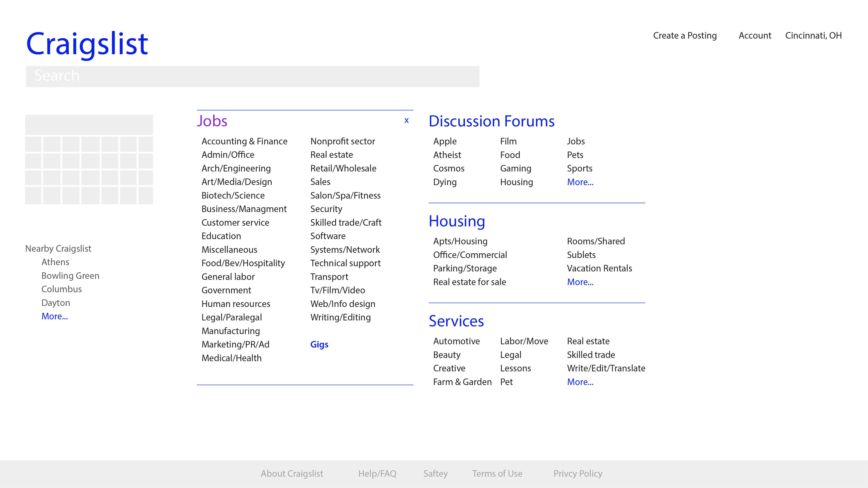Open Labor/Move services
Viewport: 868px width, 488px height.
(x=524, y=341)
